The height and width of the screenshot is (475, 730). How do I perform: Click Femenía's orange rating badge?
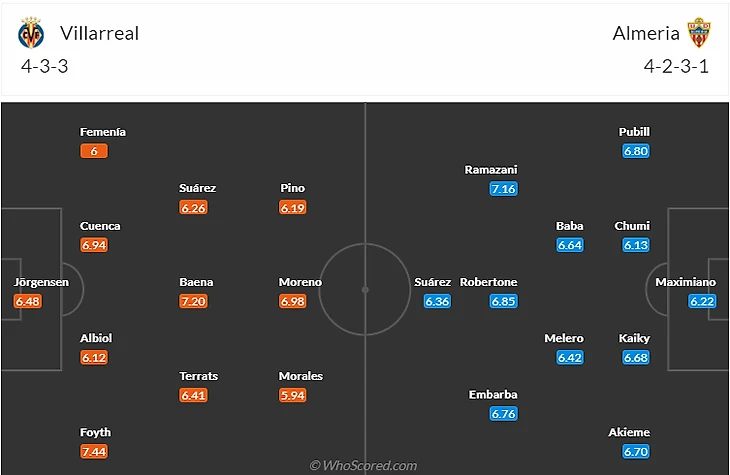pyautogui.click(x=93, y=151)
